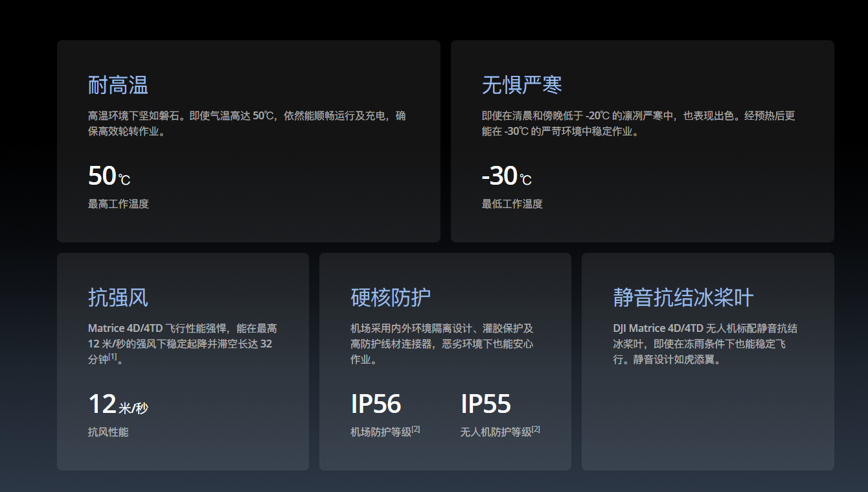Viewport: 868px width, 492px height.
Task: Open footnote [2] beside 无人机防护等级
Action: (x=536, y=429)
